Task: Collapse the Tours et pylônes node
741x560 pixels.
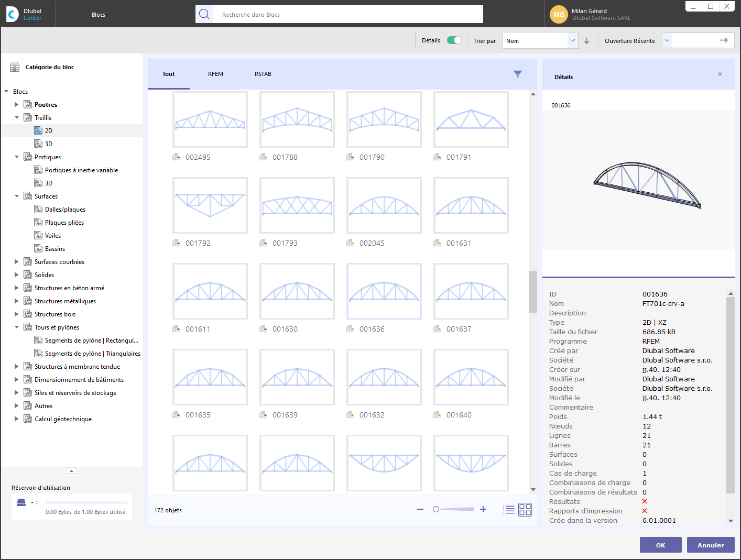Action: coord(16,327)
